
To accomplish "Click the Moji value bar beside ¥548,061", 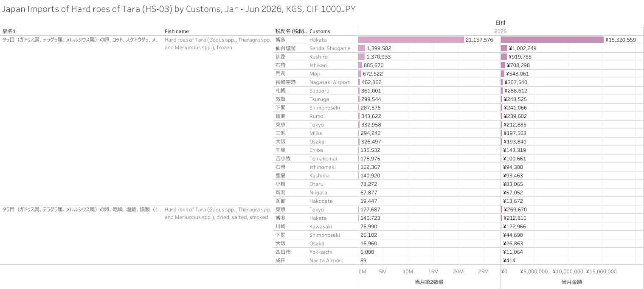I will (503, 73).
